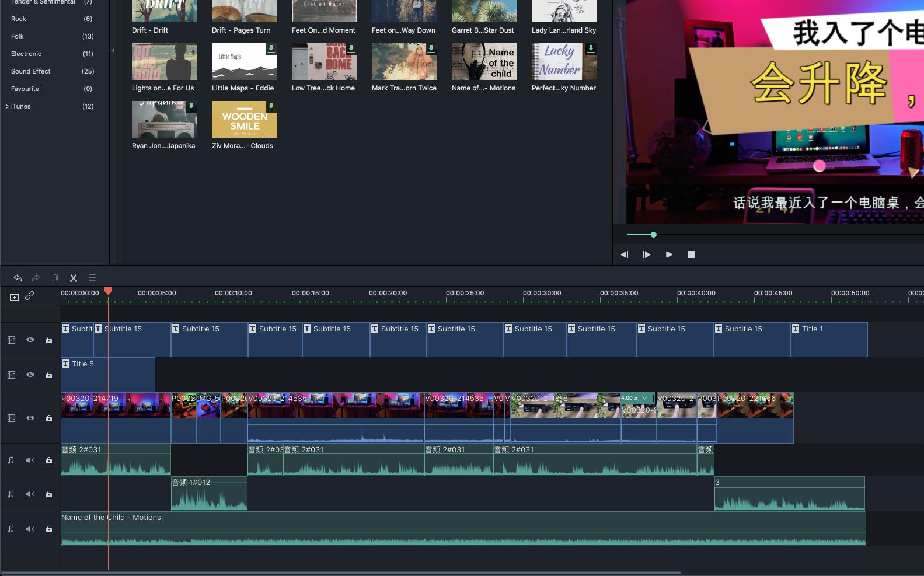Select the Sound Effect category

[x=31, y=71]
